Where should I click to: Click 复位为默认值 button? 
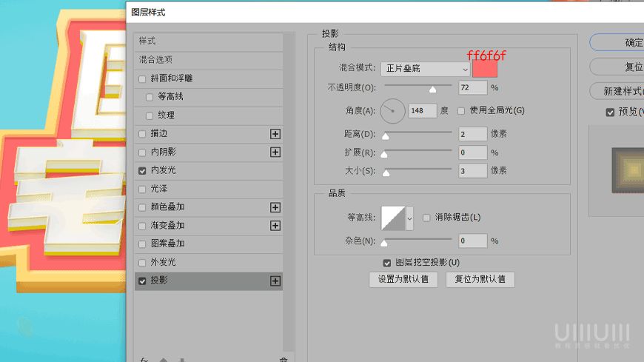click(480, 279)
